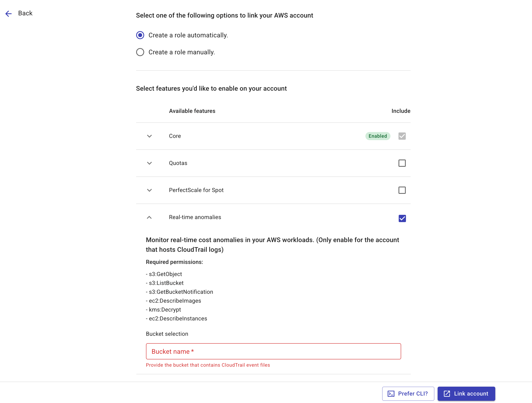Expand the Quotas feature details
This screenshot has height=403, width=532.
[x=149, y=163]
